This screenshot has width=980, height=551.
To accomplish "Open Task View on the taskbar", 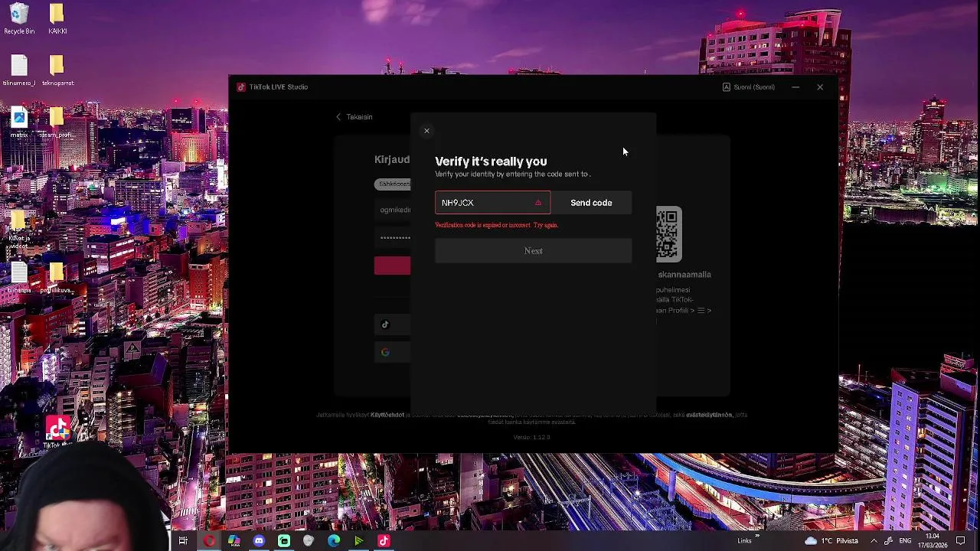I will point(183,541).
